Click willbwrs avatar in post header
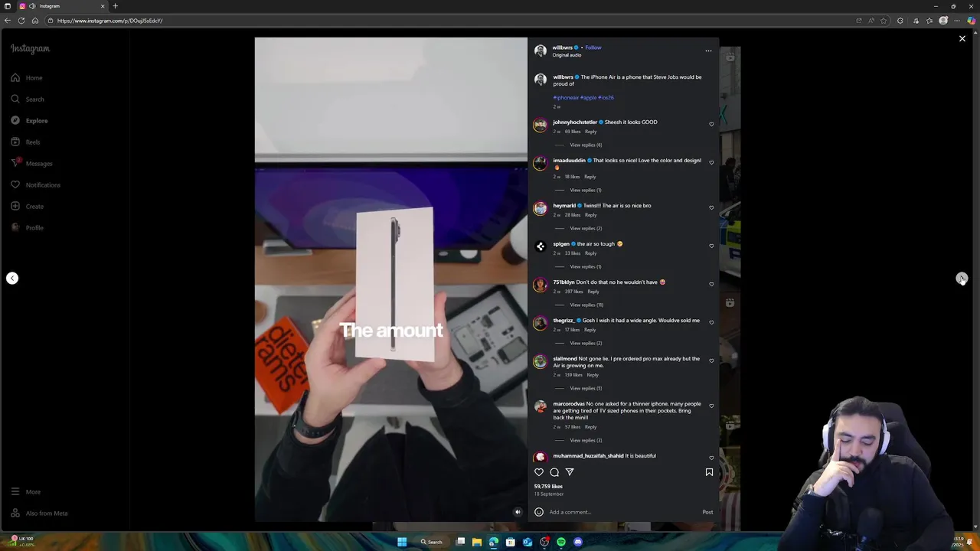This screenshot has width=980, height=551. (541, 51)
